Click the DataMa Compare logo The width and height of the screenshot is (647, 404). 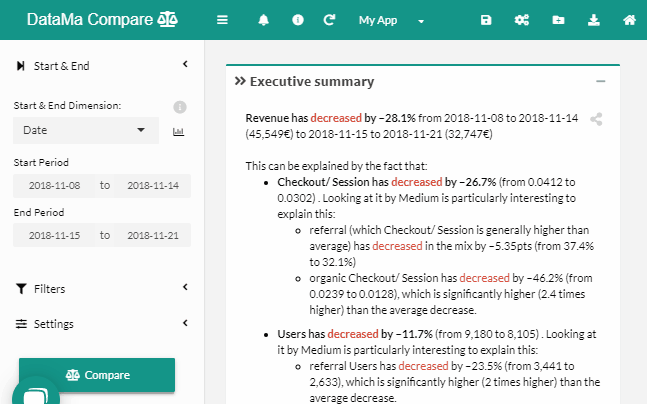click(102, 19)
